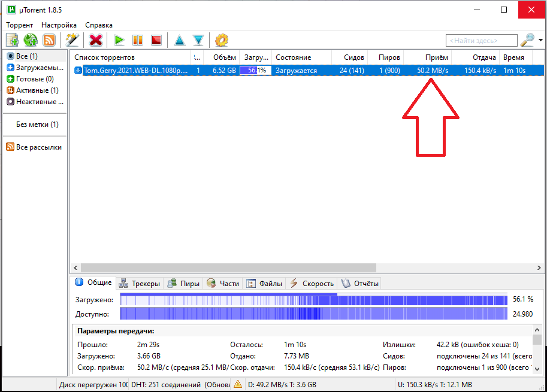Sort by Приём column header

[428, 57]
